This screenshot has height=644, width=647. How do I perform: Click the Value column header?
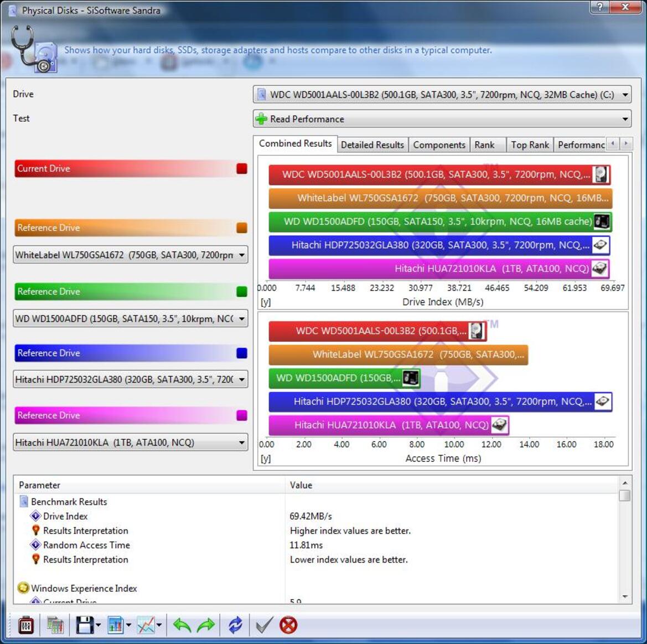coord(452,485)
